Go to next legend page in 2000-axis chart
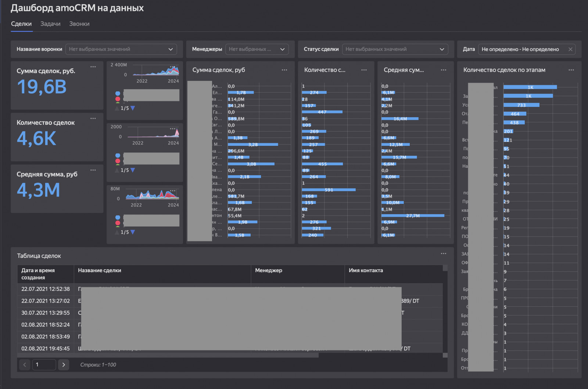This screenshot has height=389, width=588. click(x=133, y=170)
